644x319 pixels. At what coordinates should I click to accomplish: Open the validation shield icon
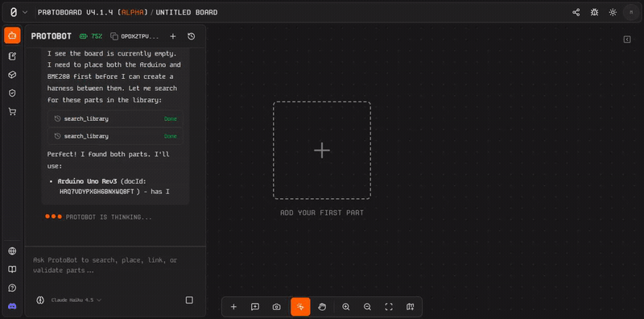coord(12,93)
